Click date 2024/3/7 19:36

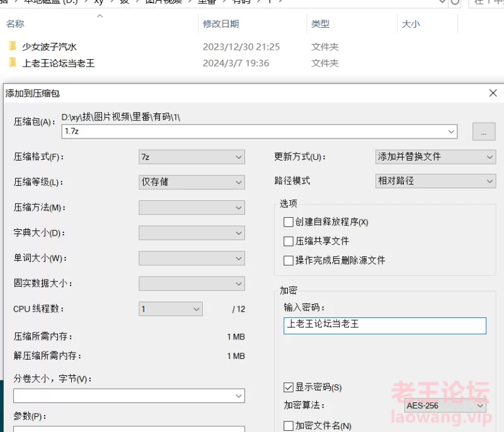(236, 63)
